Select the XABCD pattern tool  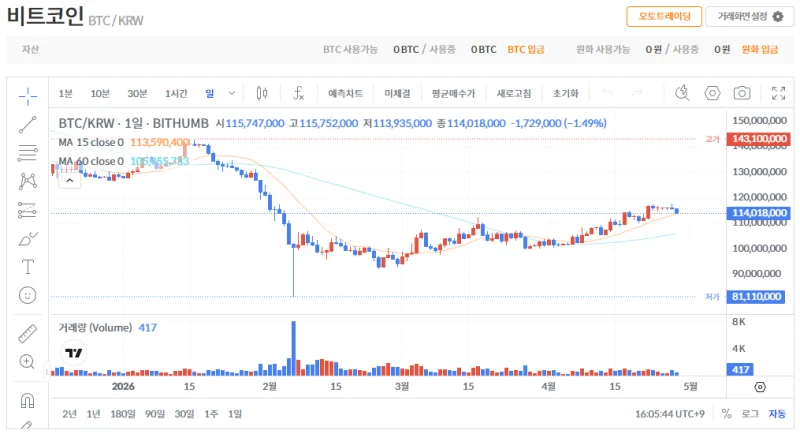tap(28, 182)
